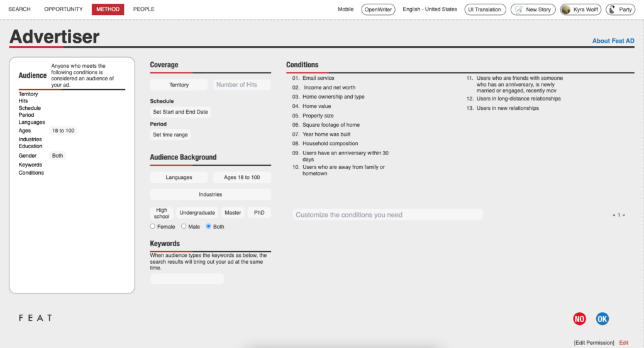
Task: Select the Female radio button
Action: (152, 226)
